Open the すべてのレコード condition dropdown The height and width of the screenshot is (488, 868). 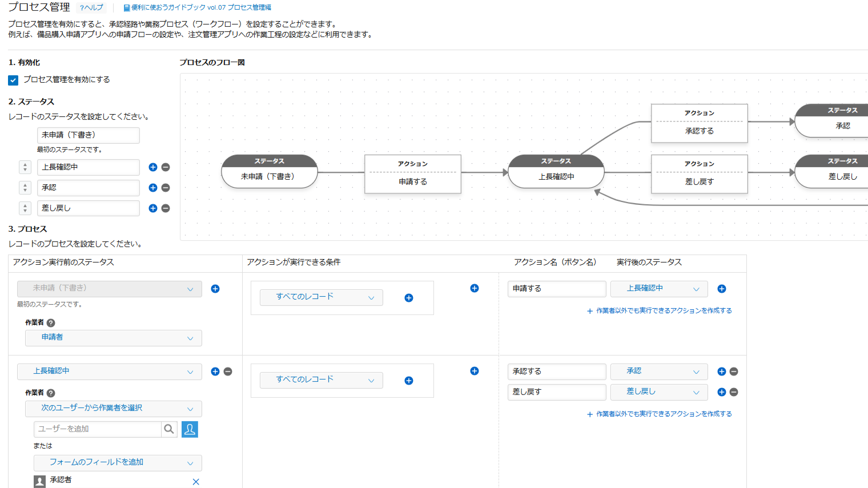321,297
